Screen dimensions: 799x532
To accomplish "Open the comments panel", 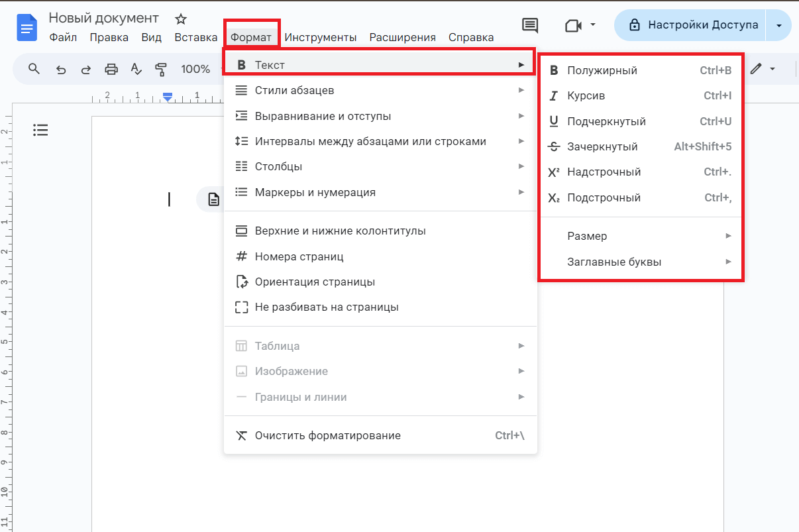I will pyautogui.click(x=529, y=25).
